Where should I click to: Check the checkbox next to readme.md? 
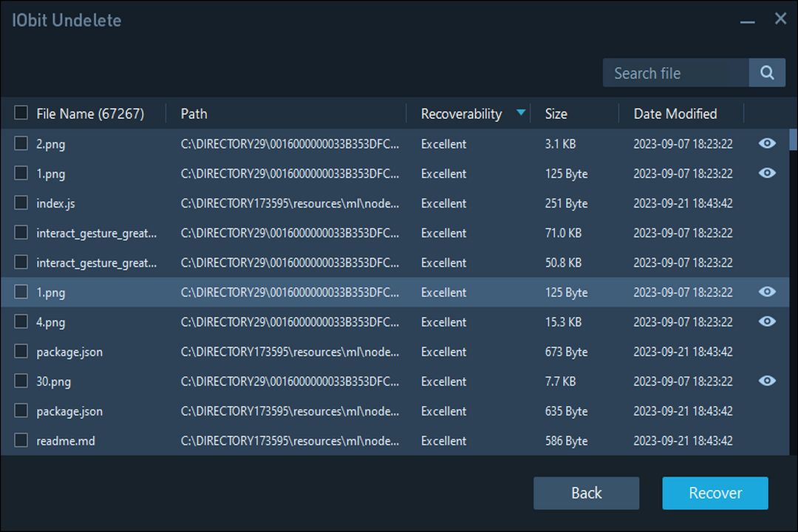point(21,440)
